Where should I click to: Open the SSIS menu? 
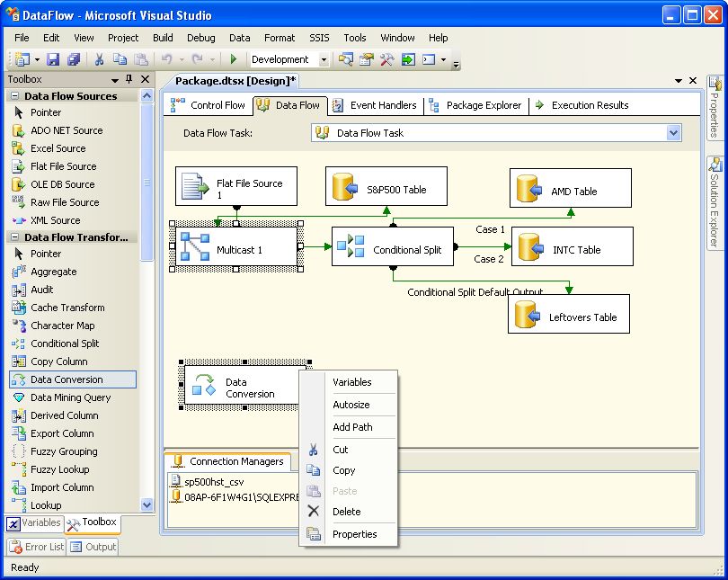[319, 38]
